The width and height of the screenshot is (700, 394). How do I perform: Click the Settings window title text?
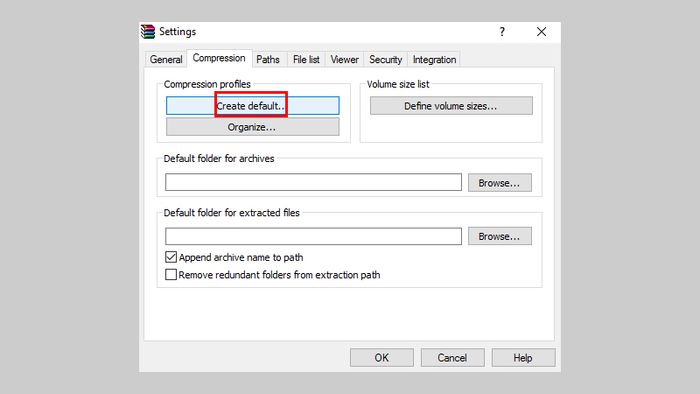coord(178,32)
